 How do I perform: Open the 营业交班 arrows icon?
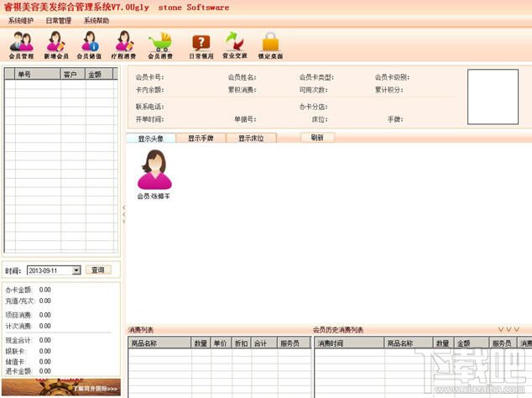234,45
